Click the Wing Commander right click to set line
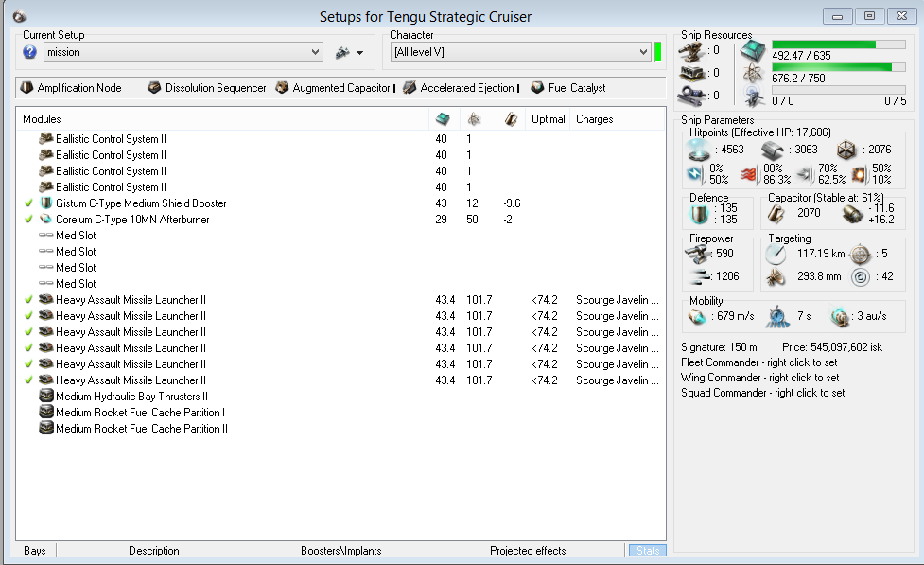This screenshot has width=924, height=565. (760, 378)
